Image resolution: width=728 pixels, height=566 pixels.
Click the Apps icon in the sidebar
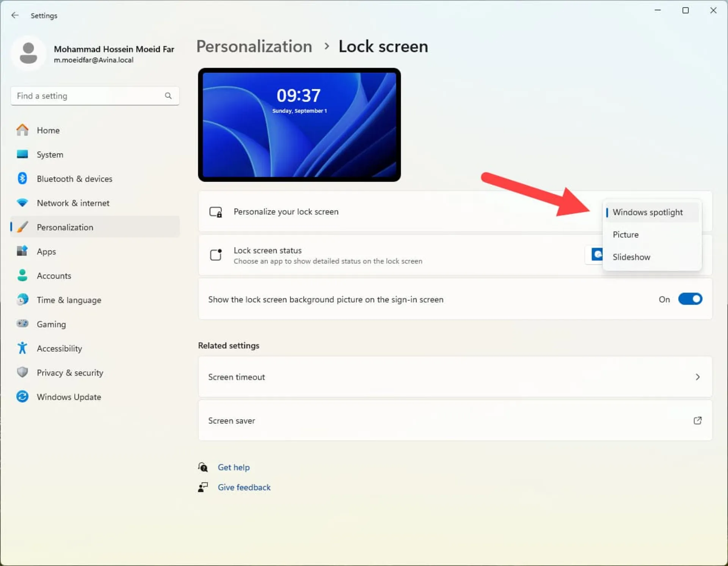pyautogui.click(x=22, y=251)
